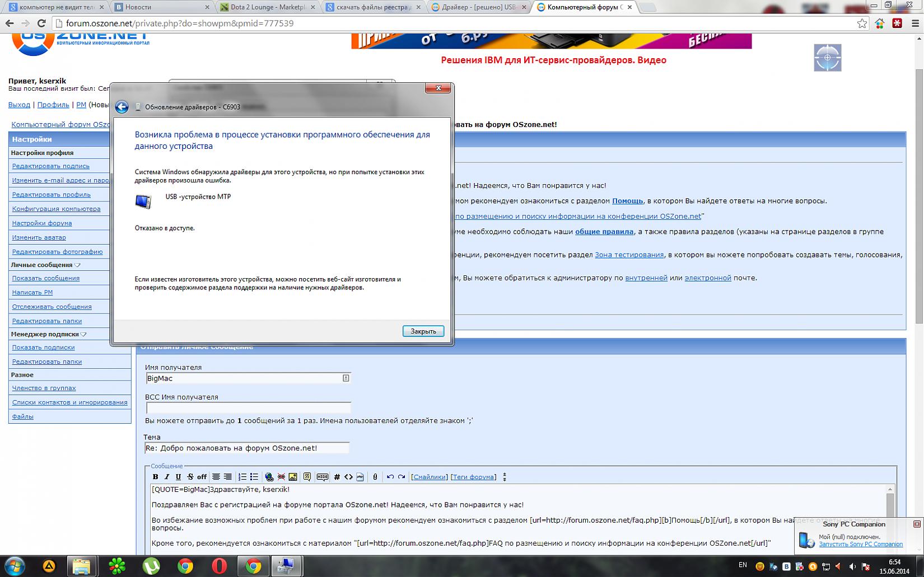Open 'Конфигурация компьютера' link

[57, 209]
